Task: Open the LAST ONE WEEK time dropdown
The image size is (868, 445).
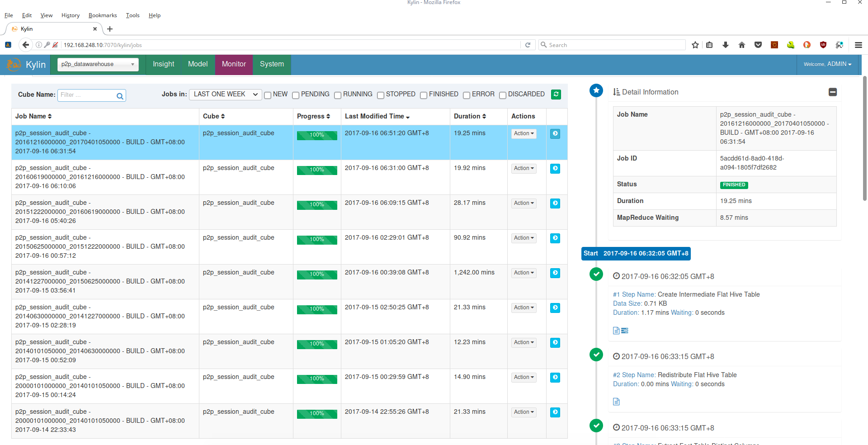Action: tap(225, 94)
